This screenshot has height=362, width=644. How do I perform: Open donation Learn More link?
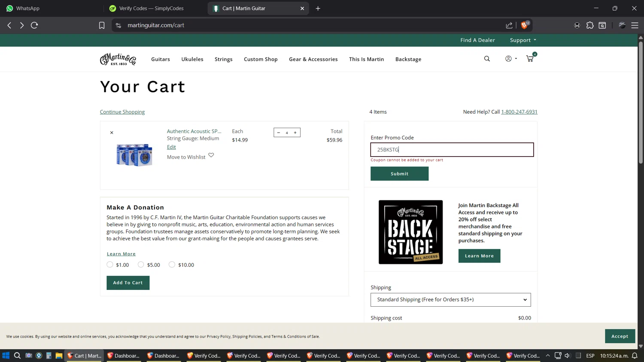coord(121,254)
